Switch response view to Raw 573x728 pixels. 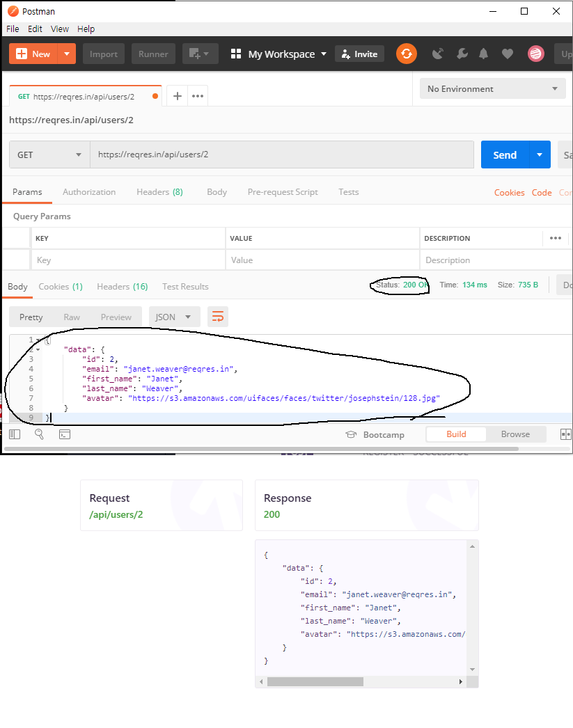pyautogui.click(x=72, y=317)
